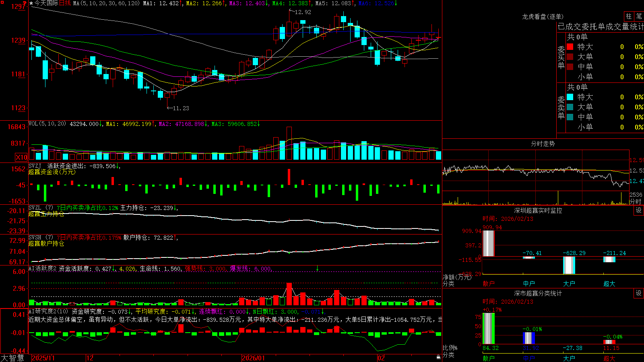Click the lock icon at timeline end
Screen dimensions: 644x362
438,357
